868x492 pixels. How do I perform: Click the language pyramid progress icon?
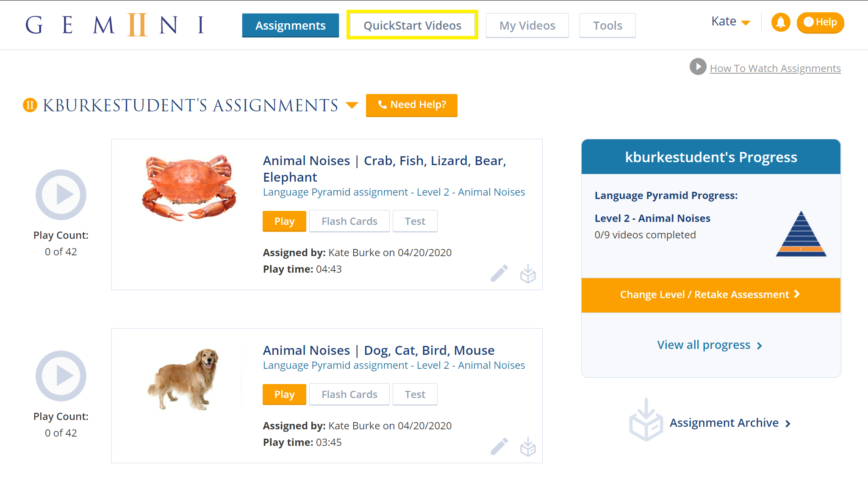[x=801, y=234]
